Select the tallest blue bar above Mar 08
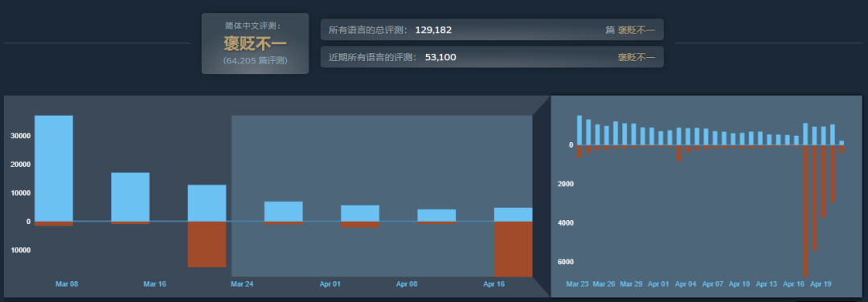 click(x=54, y=168)
